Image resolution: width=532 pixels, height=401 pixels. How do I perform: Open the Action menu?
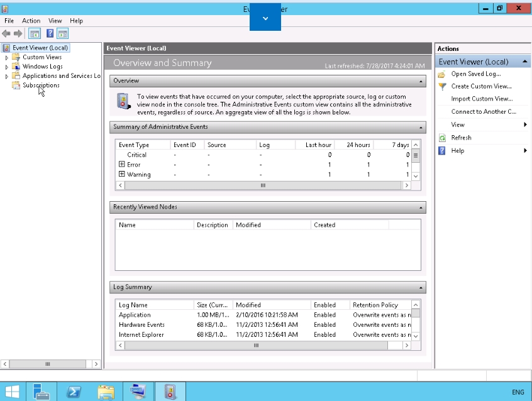[31, 21]
